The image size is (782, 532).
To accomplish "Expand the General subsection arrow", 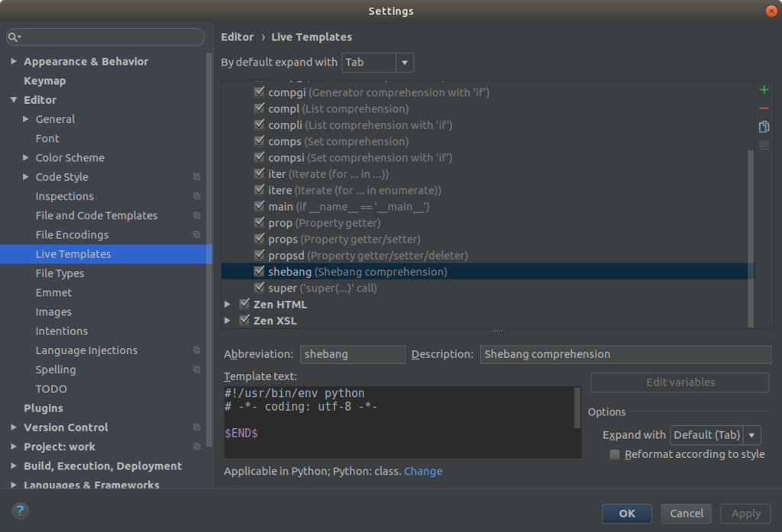I will 25,119.
